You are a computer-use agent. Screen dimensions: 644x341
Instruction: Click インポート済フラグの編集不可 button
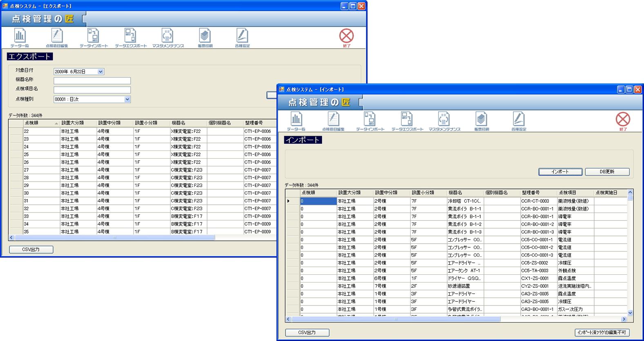[602, 332]
